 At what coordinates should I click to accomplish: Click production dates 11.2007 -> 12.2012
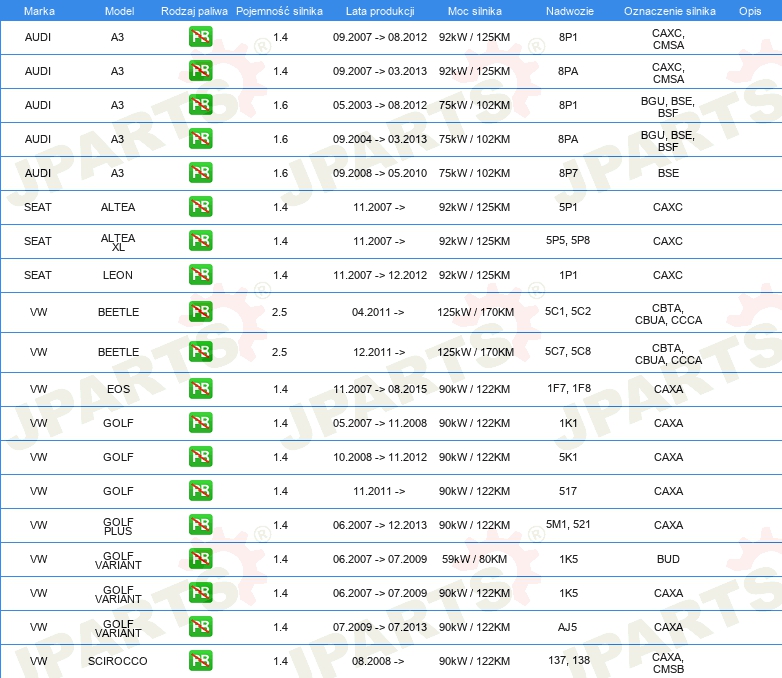coord(380,275)
